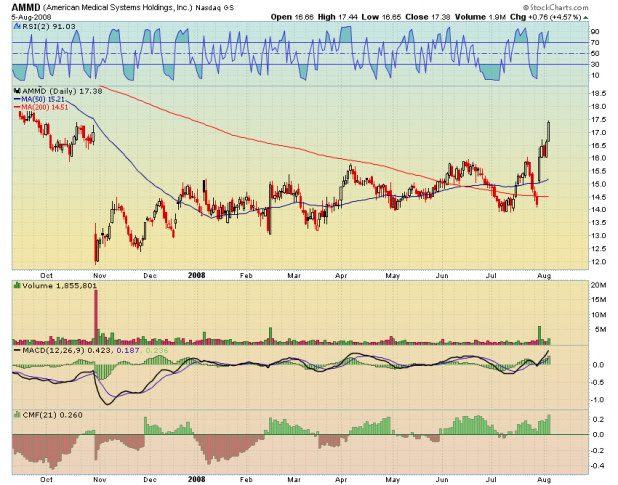This screenshot has height=485, width=618.
Task: Click the company name American Medical Systems Holdings
Action: pos(117,8)
